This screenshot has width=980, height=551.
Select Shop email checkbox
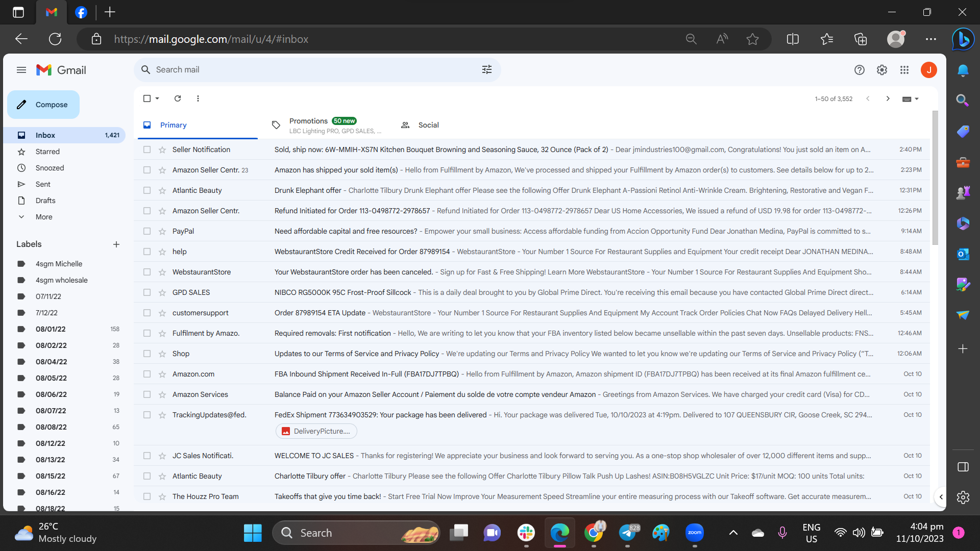point(147,354)
